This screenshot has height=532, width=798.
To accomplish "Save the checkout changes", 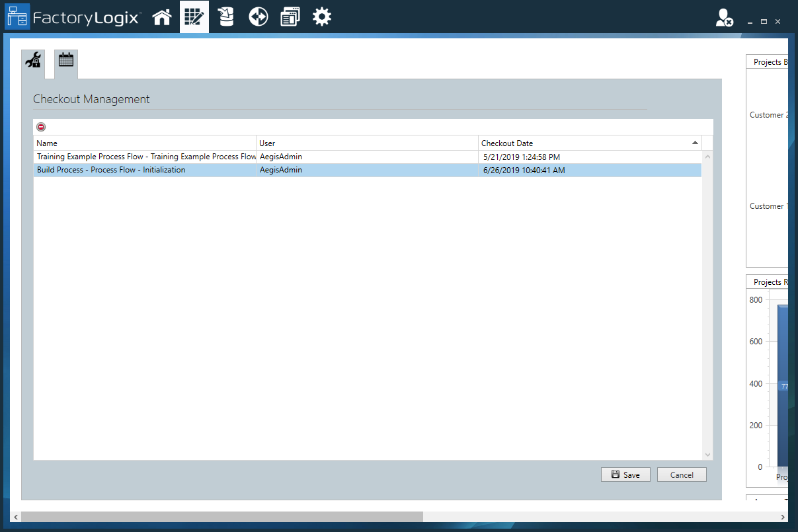I will click(625, 475).
